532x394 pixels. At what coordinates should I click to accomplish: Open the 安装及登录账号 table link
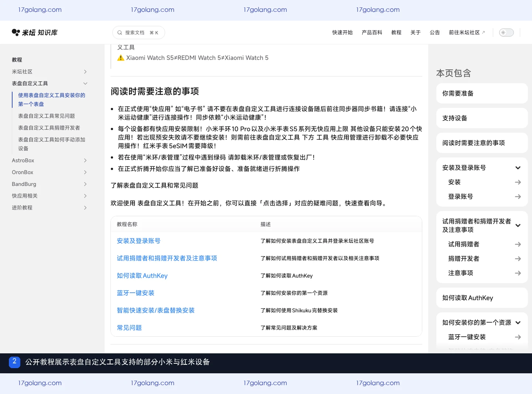[x=139, y=241]
